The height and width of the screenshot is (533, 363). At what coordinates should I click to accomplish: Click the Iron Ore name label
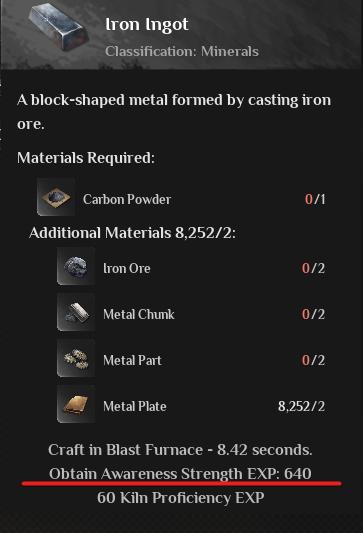[x=126, y=269]
